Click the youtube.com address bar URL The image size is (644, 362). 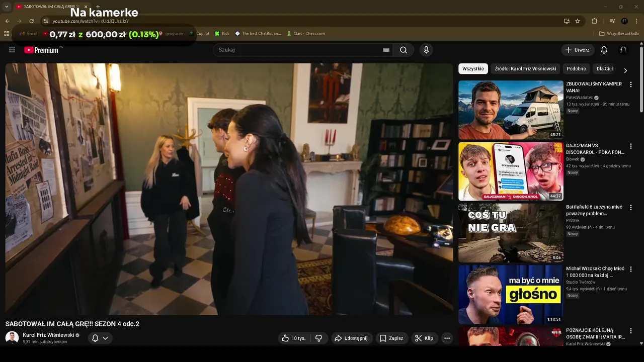point(91,21)
